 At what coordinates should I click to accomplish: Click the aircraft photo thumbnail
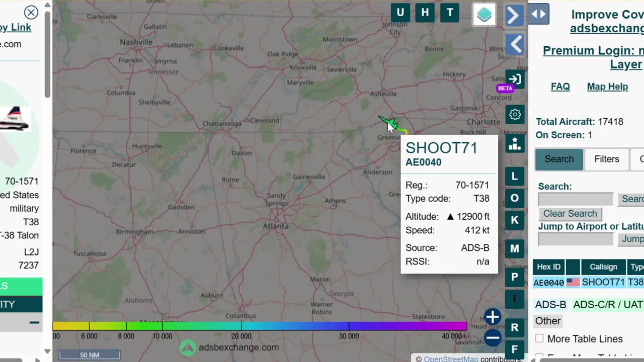click(x=15, y=119)
